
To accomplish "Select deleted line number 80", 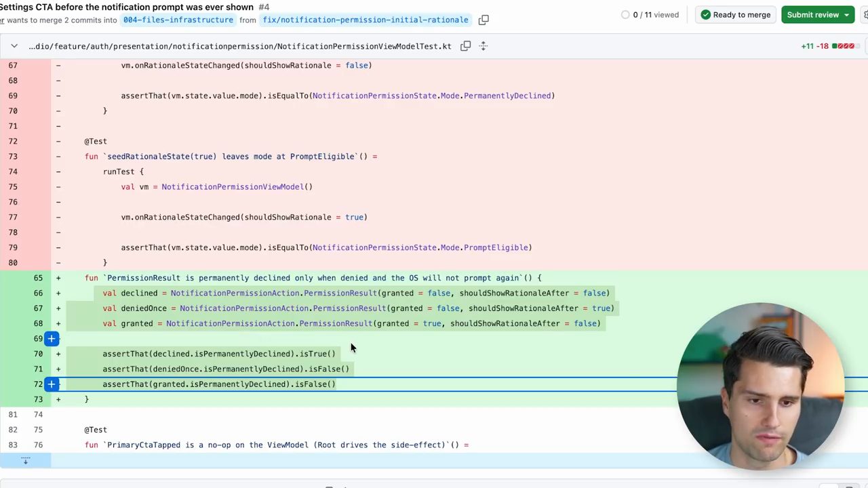I will pos(13,262).
